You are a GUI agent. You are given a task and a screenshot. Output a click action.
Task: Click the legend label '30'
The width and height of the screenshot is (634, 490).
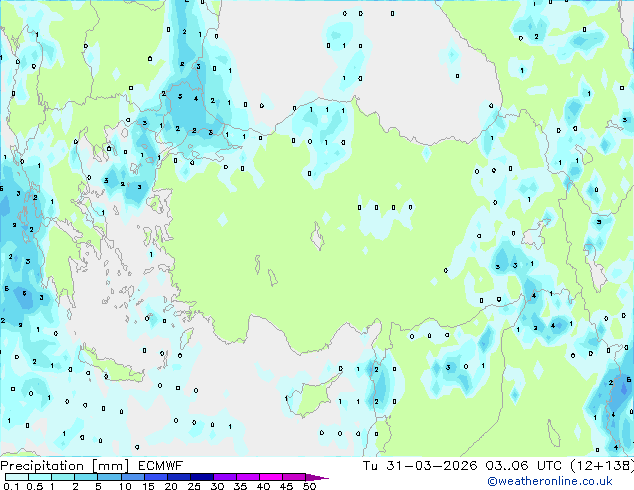click(x=217, y=486)
